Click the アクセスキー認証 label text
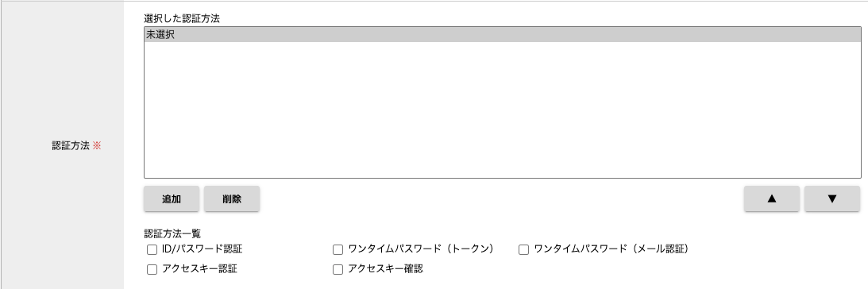This screenshot has height=289, width=868. (200, 270)
